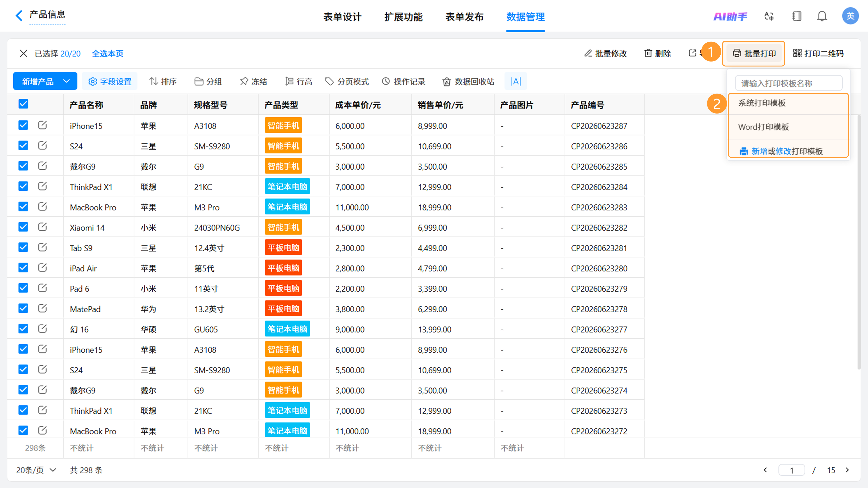Click 新增产品 button

pos(37,82)
